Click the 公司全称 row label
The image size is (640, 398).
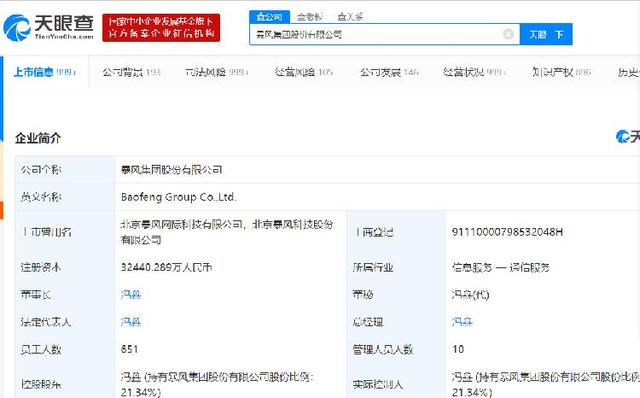[x=41, y=169]
